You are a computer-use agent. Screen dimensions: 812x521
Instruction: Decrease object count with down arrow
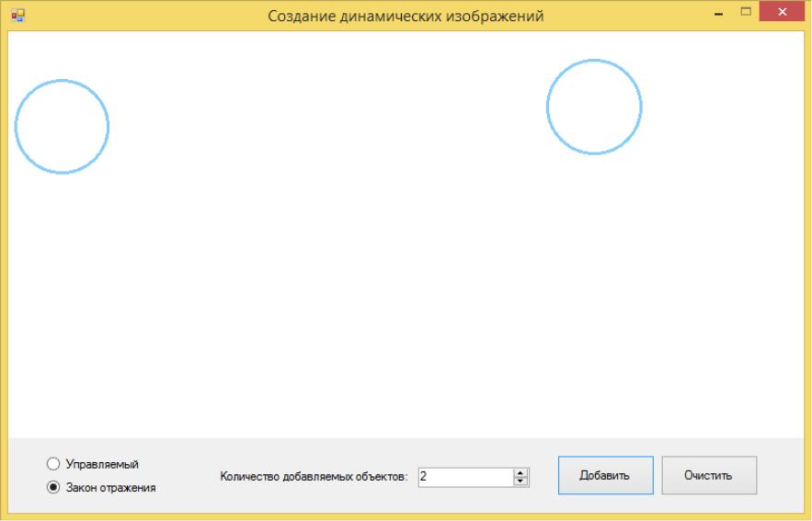point(520,481)
